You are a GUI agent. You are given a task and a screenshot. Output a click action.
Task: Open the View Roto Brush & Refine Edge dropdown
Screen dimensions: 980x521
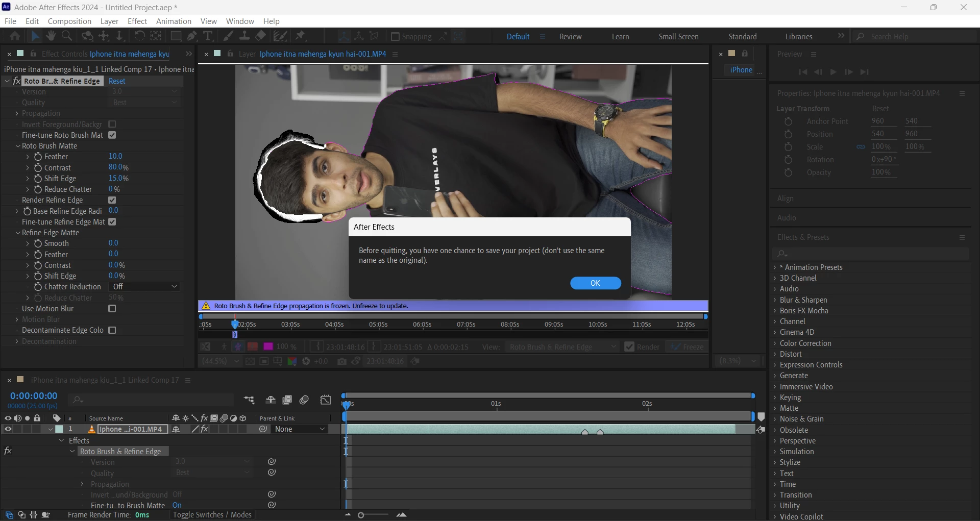[x=562, y=347]
